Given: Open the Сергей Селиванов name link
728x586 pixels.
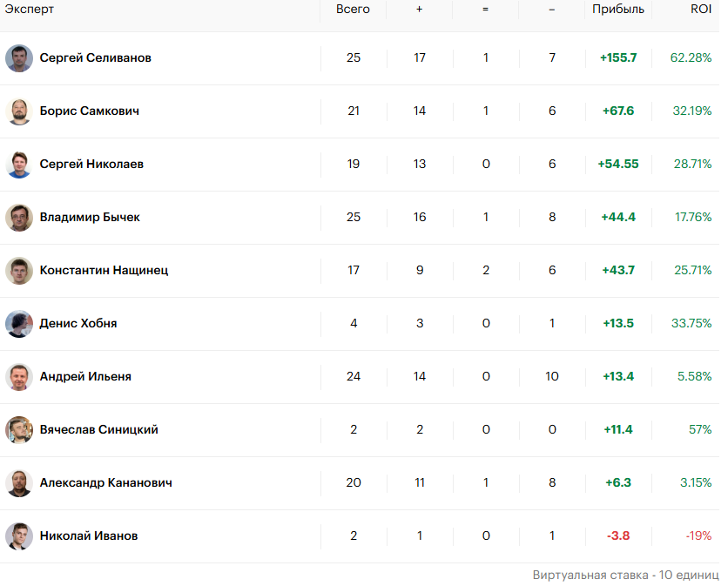Looking at the screenshot, I should [95, 57].
